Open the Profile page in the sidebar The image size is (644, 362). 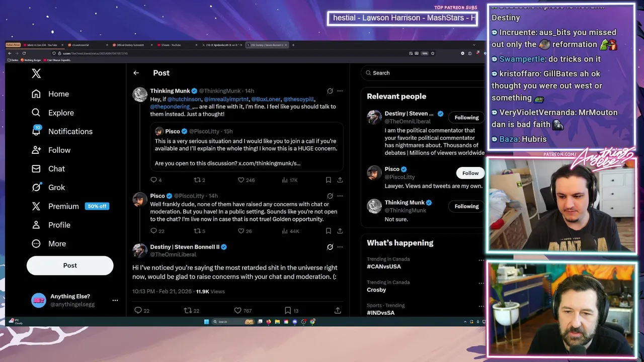pyautogui.click(x=50, y=225)
